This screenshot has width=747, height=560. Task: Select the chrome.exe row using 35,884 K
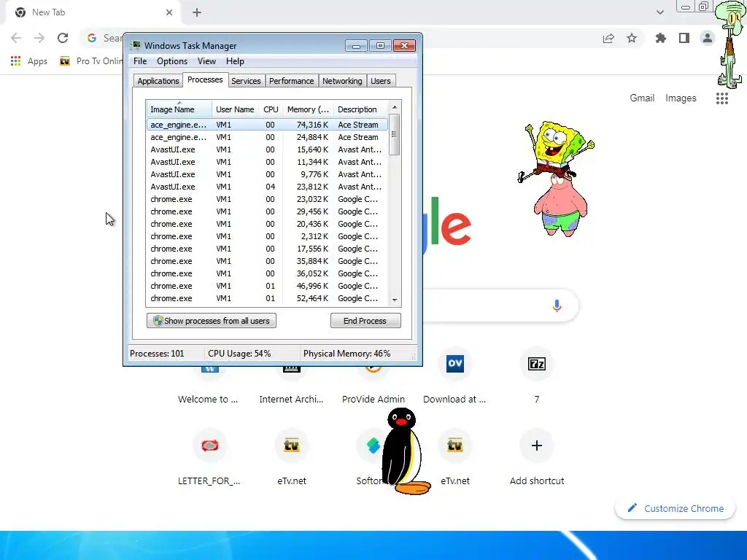click(x=267, y=261)
